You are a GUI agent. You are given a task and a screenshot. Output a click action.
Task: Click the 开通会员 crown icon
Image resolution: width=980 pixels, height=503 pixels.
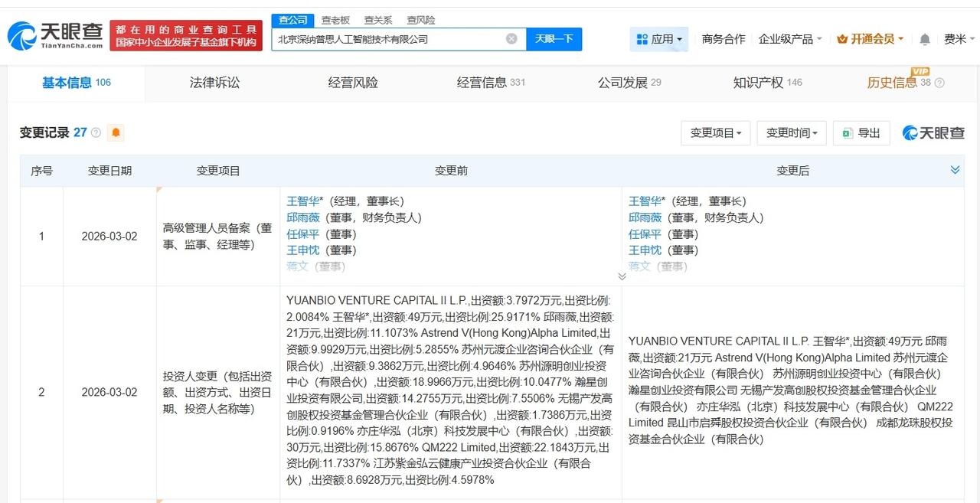pyautogui.click(x=841, y=38)
